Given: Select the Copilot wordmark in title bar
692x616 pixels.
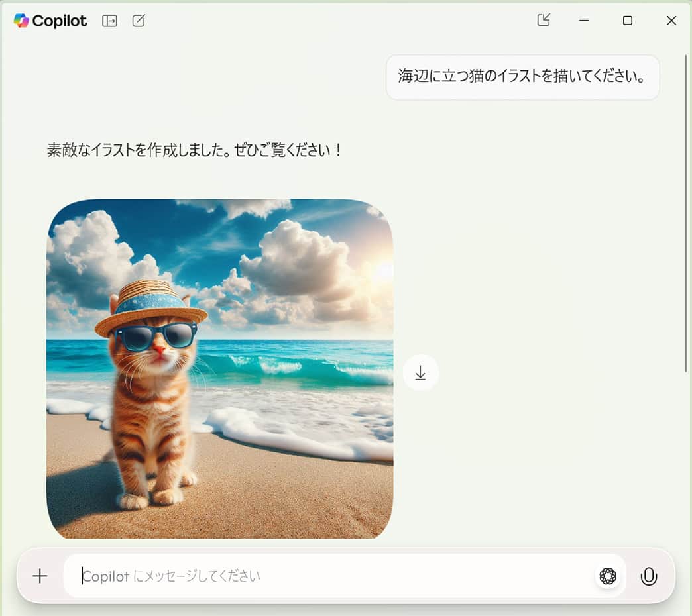Looking at the screenshot, I should (x=56, y=21).
